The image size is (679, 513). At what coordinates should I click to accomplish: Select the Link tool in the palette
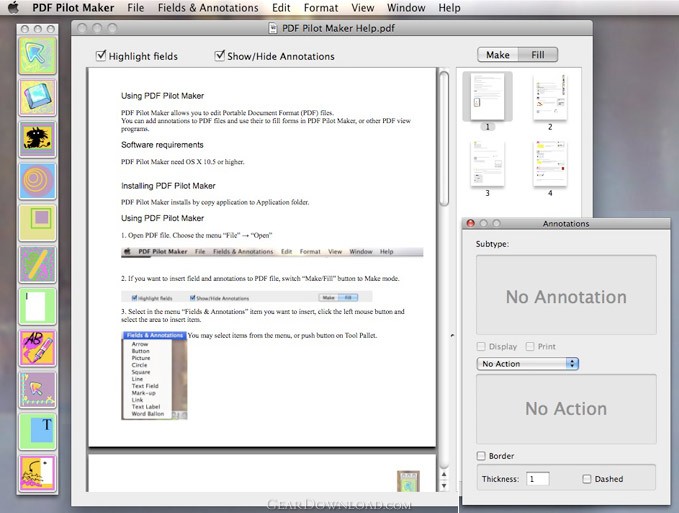coord(38,390)
